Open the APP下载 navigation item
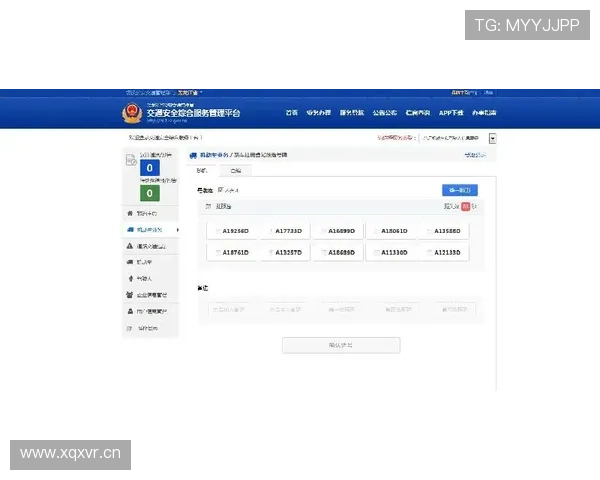Image resolution: width=600 pixels, height=480 pixels. click(451, 113)
